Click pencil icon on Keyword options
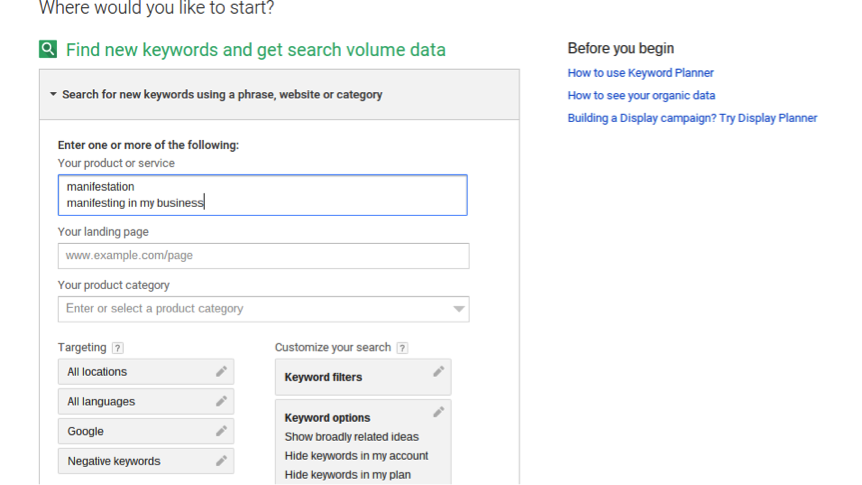The height and width of the screenshot is (485, 862). click(438, 412)
